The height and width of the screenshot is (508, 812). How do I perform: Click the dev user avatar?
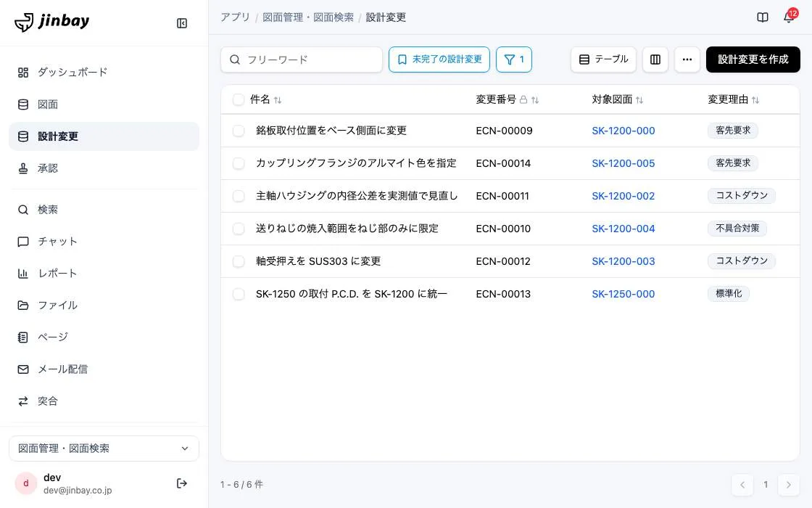click(x=26, y=483)
